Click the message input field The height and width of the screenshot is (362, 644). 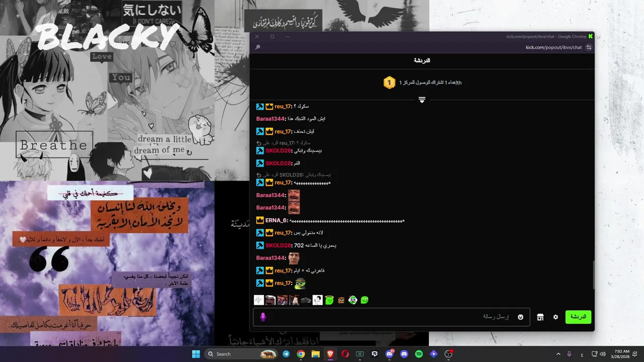391,317
